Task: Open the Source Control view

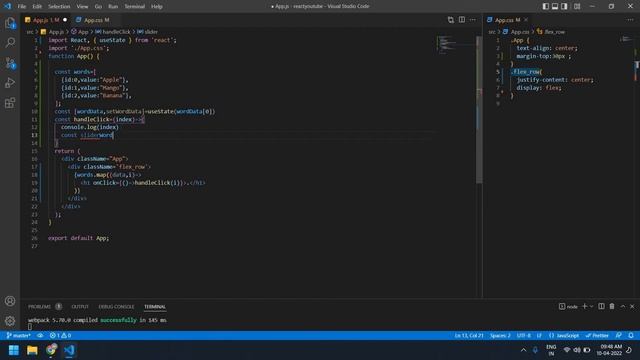Action: [10, 63]
